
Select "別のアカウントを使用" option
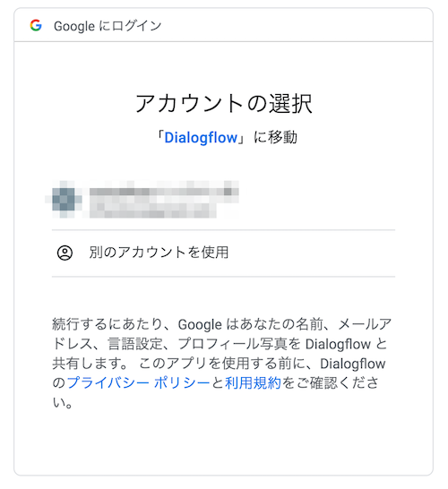(223, 253)
